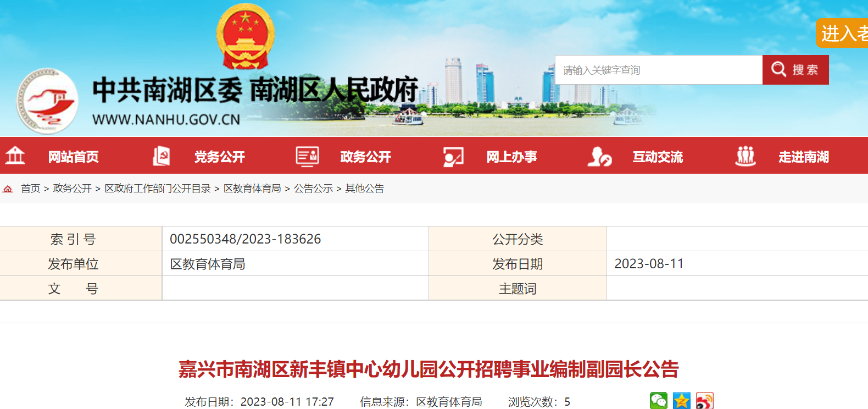Click the site title 中共南湖区委 南湖区人民政府
The height and width of the screenshot is (409, 868).
click(x=255, y=90)
